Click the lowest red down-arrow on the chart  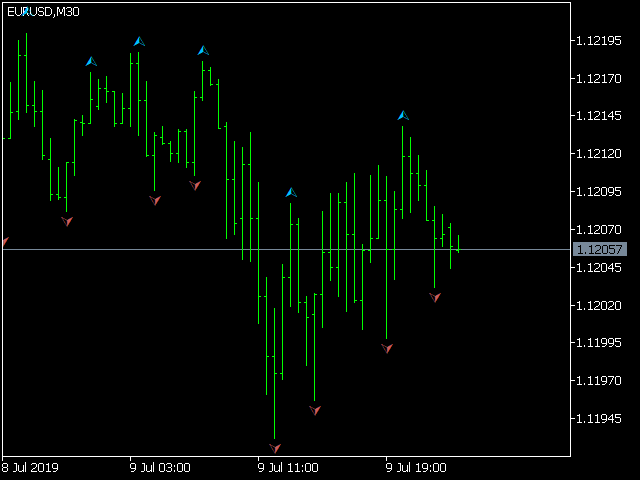pos(275,448)
